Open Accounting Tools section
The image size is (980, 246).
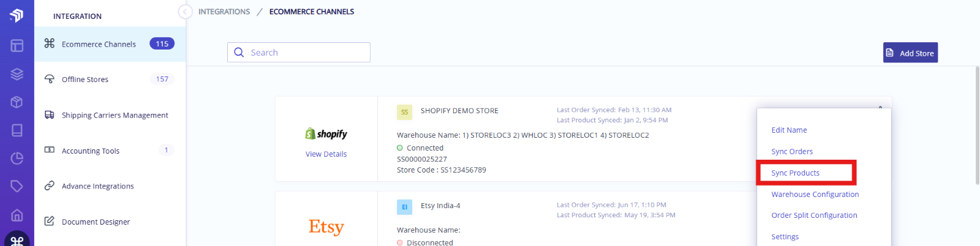110,151
